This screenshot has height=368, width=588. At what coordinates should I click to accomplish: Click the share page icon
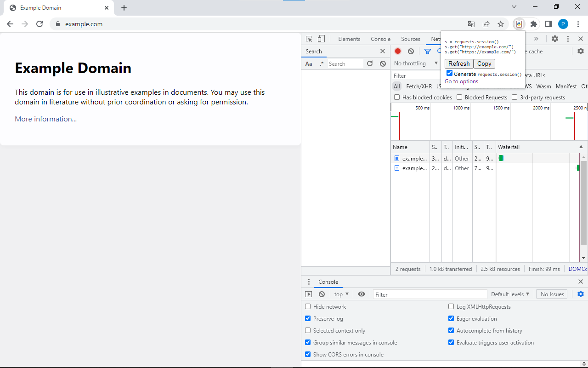point(486,24)
